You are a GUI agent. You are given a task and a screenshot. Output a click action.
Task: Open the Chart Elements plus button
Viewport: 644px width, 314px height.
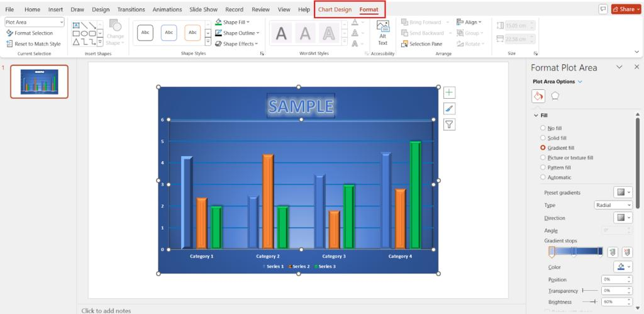449,93
